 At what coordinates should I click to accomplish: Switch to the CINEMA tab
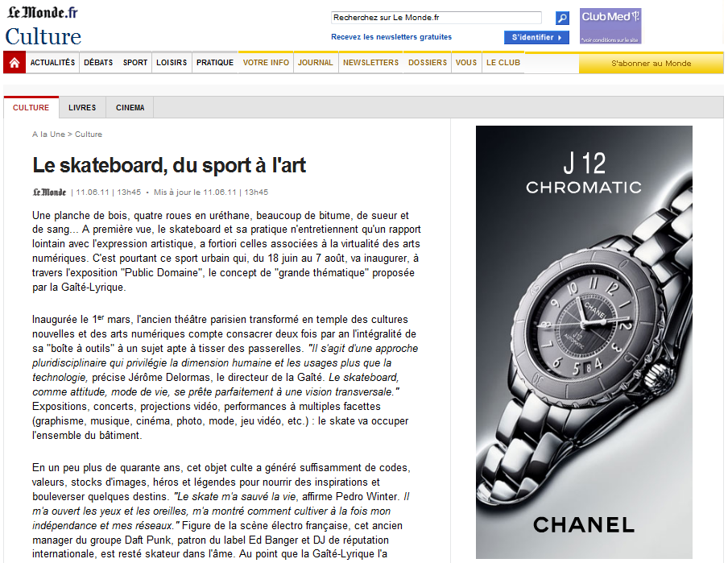coord(130,108)
